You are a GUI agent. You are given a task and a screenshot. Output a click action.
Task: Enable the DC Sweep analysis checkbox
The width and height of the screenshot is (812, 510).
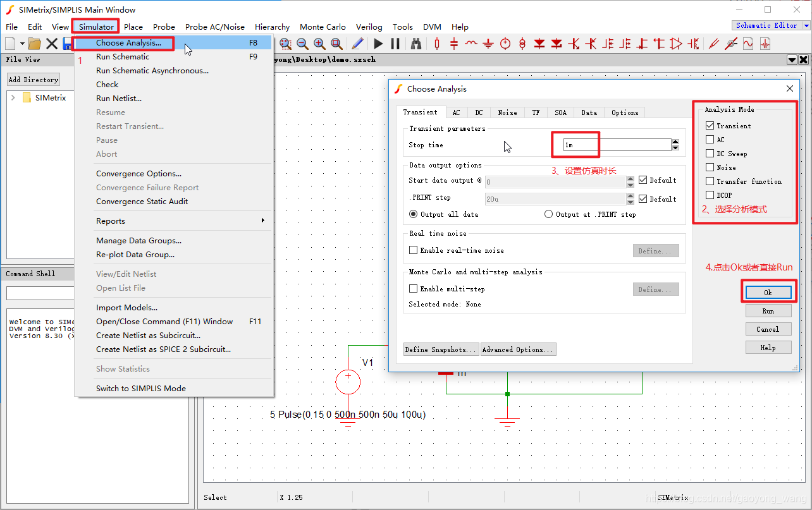coord(710,154)
